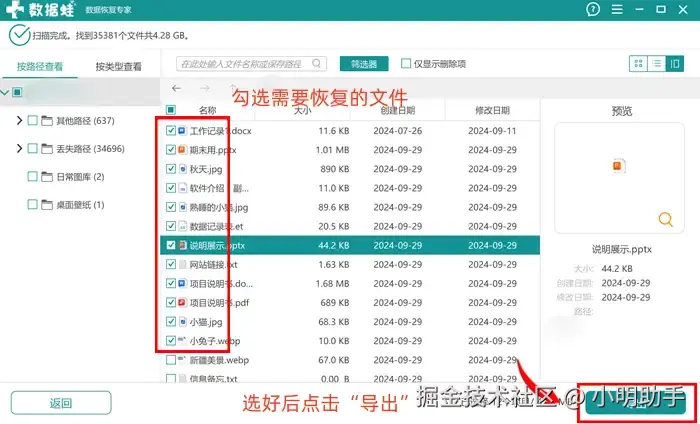
Task: Click the 项目说明书.pdf file icon
Action: pos(182,303)
